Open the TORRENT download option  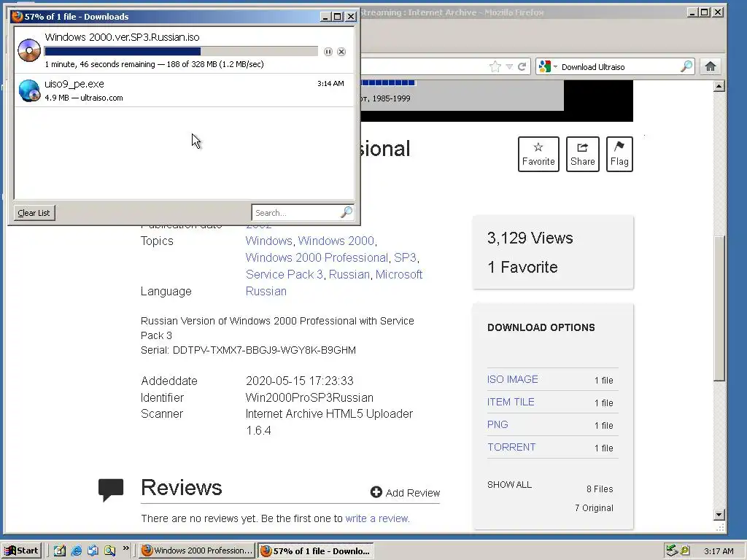click(511, 447)
